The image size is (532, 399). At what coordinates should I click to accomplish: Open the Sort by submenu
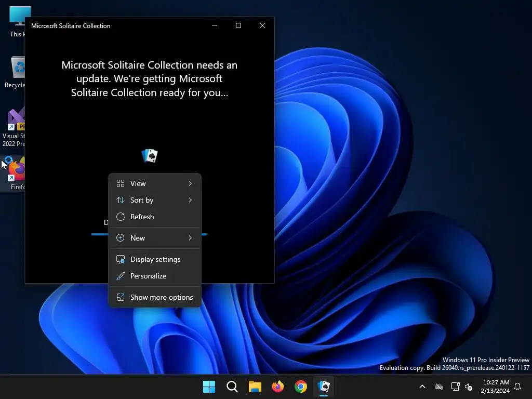pyautogui.click(x=155, y=200)
